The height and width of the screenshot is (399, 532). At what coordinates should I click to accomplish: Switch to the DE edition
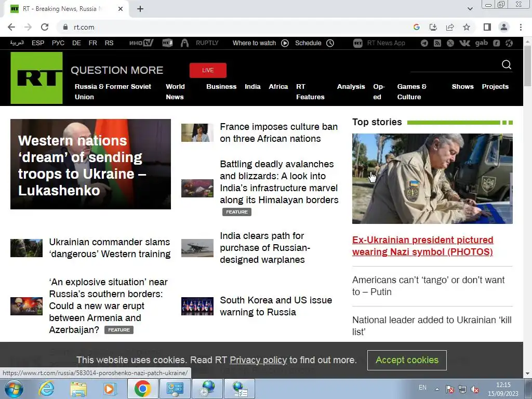click(x=76, y=43)
